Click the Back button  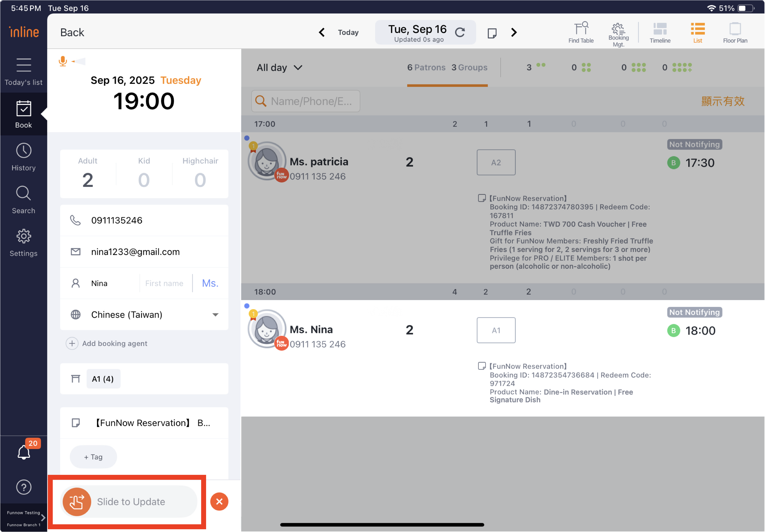[x=72, y=32]
